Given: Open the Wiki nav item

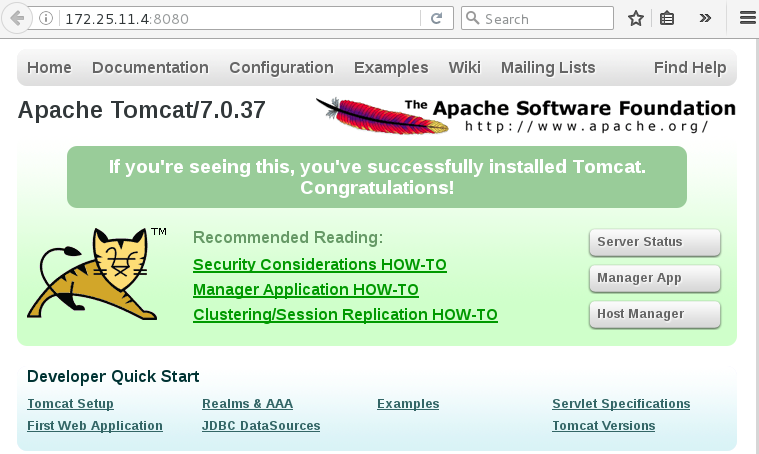Looking at the screenshot, I should tap(465, 67).
